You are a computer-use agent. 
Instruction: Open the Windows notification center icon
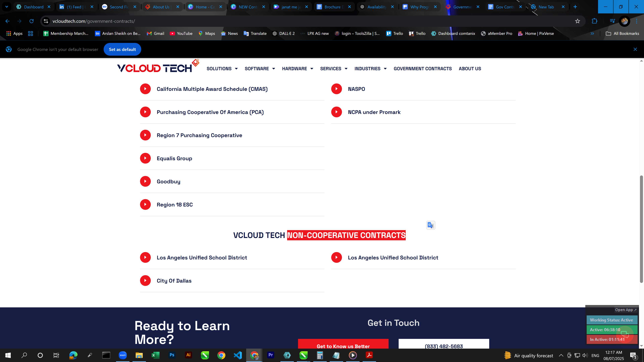633,355
